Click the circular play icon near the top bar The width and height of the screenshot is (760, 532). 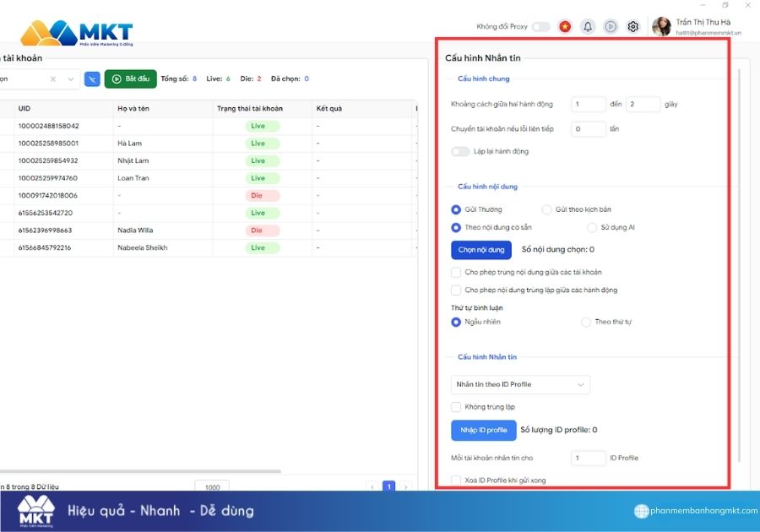point(611,26)
